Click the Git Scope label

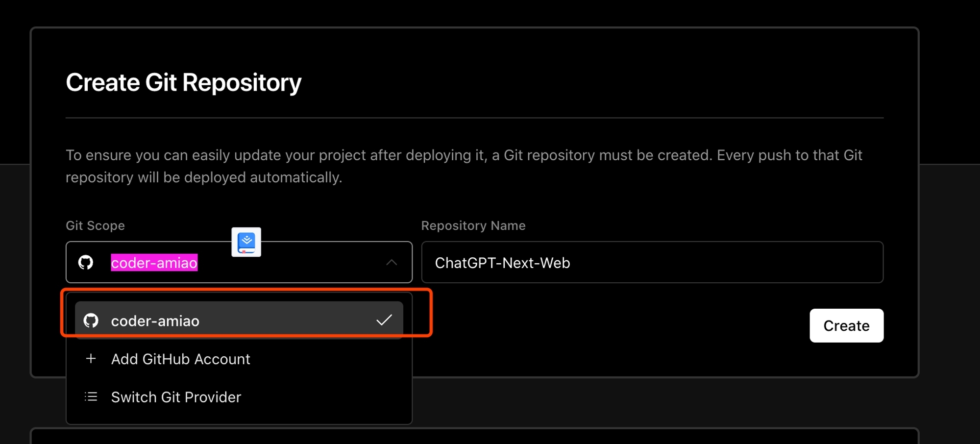coord(96,225)
